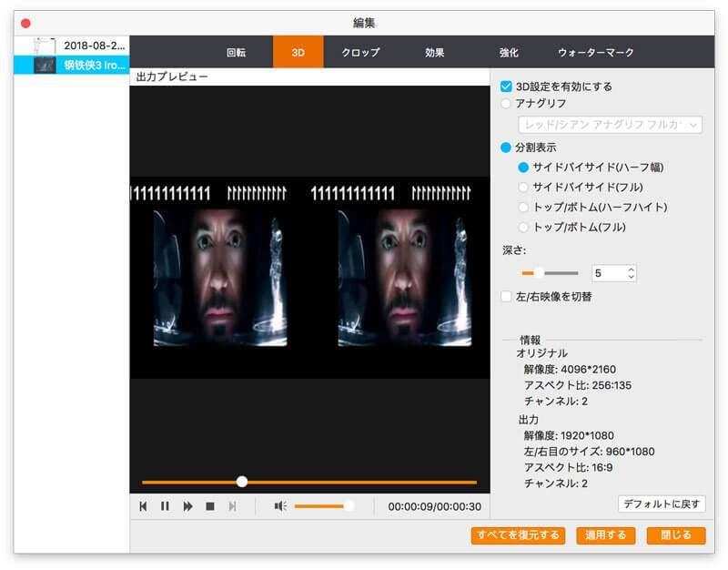Increase depth value with stepper up arrow
The height and width of the screenshot is (570, 728).
tap(631, 269)
